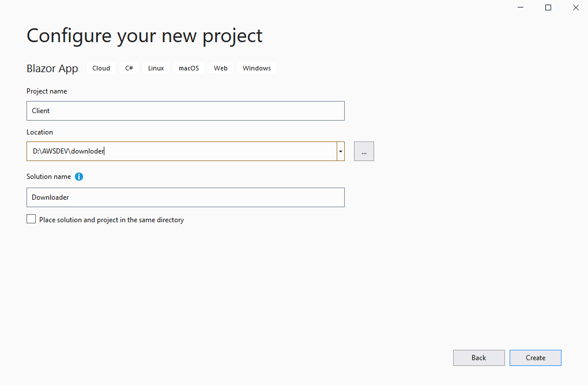Open the Solution name info tooltip
Image resolution: width=588 pixels, height=385 pixels.
79,177
